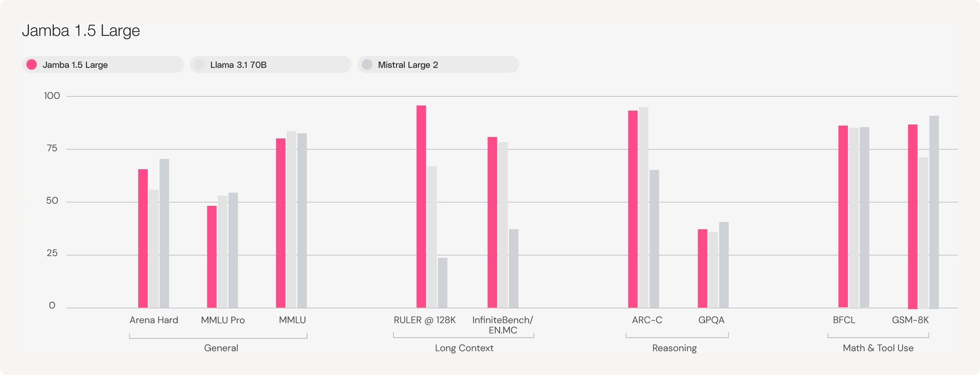
Task: Select the Long Context category label
Action: [464, 348]
